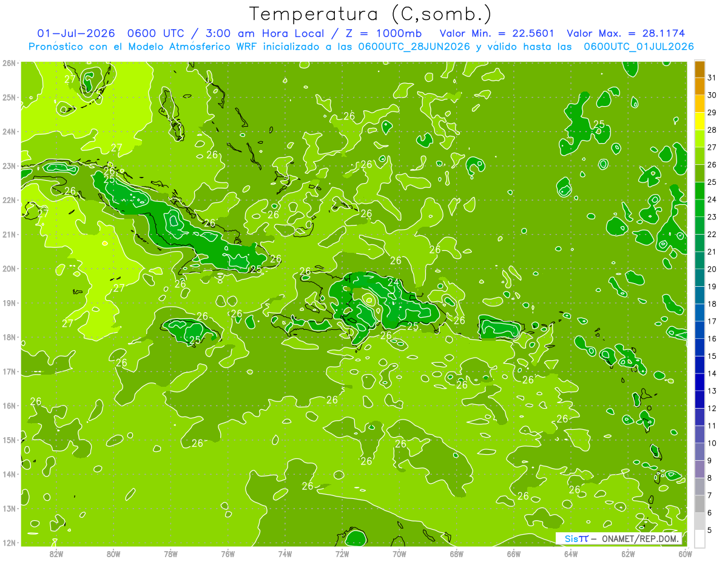Click the '16N' latitude axis label
The image size is (728, 562).
point(8,406)
